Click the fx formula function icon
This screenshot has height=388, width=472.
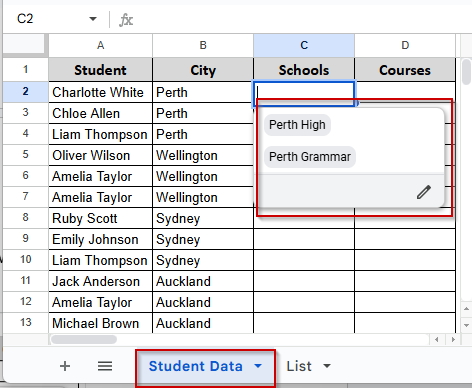[x=126, y=20]
